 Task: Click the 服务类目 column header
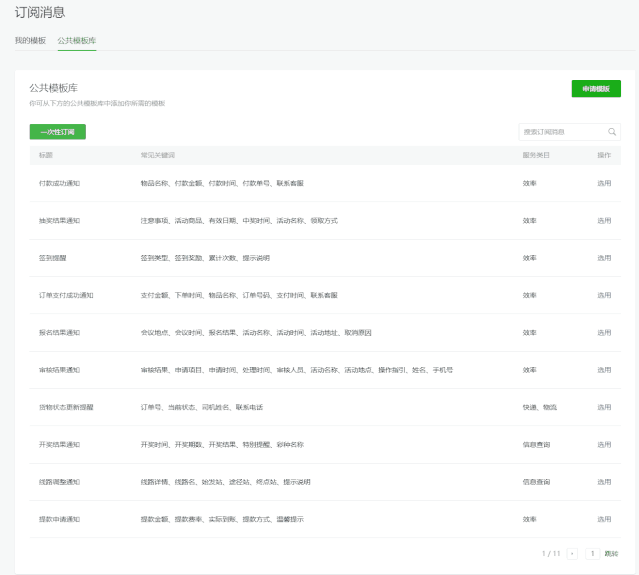pos(536,155)
